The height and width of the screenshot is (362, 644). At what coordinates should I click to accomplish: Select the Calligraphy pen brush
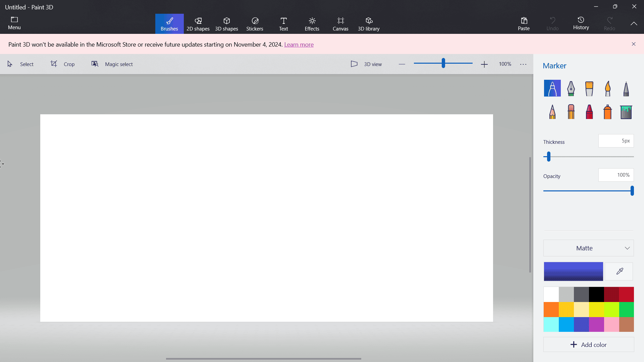tap(571, 88)
